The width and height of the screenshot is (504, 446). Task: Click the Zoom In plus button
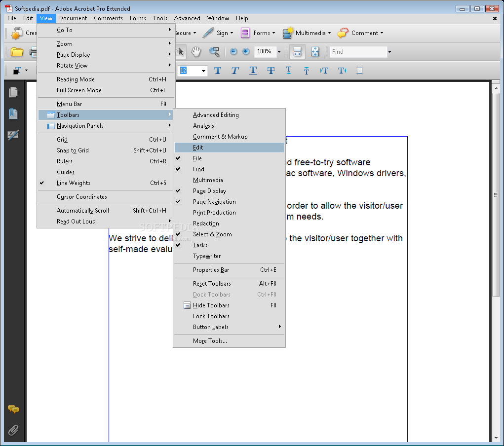tap(246, 51)
